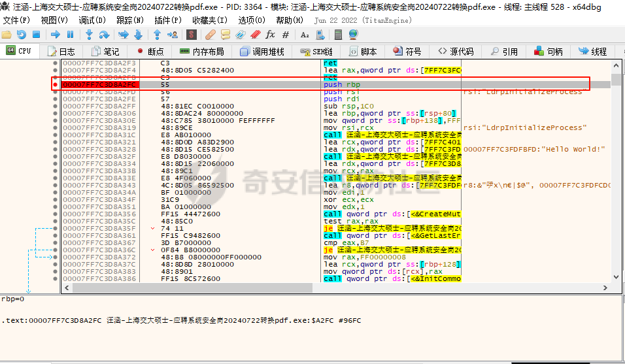Image resolution: width=625 pixels, height=364 pixels.
Task: Open the Variables hash icon
Action: point(286,35)
